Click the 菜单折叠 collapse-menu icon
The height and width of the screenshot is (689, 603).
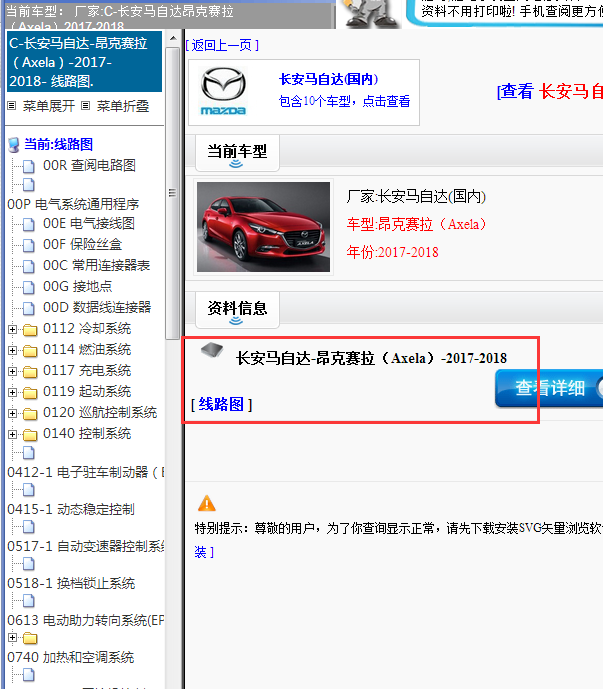point(86,106)
